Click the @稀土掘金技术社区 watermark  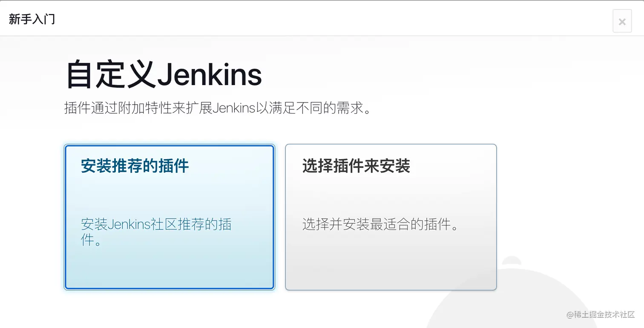(x=601, y=314)
